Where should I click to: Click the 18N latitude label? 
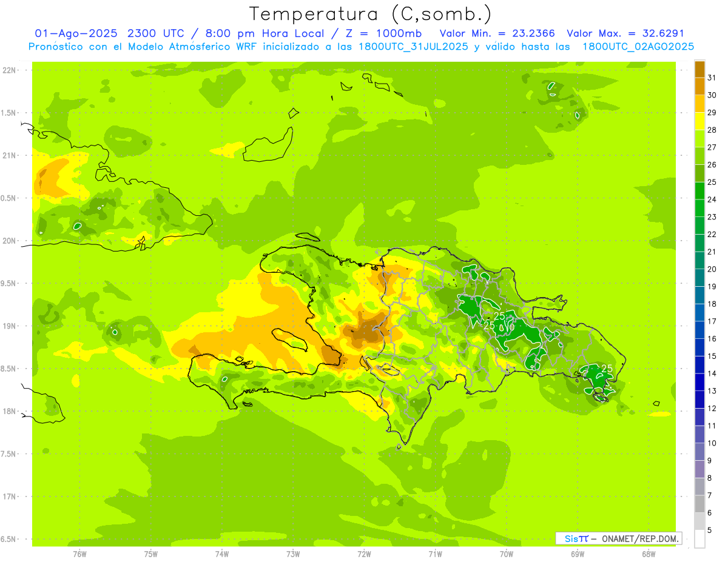(x=10, y=412)
